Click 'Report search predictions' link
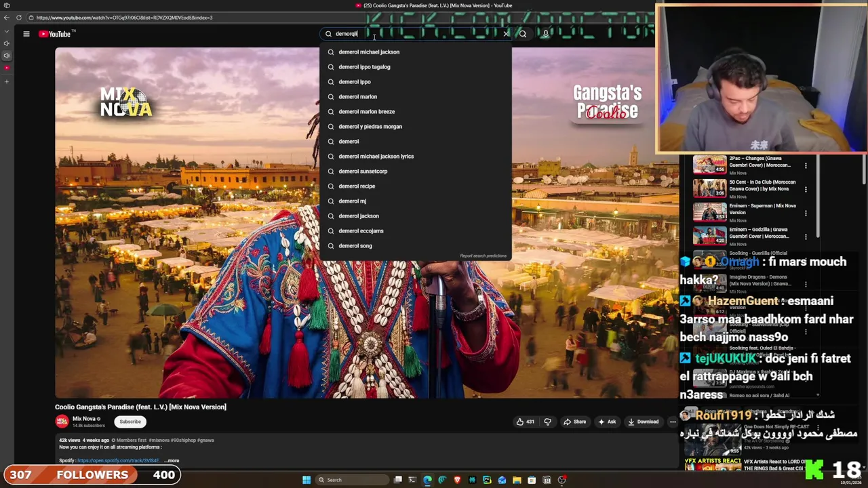This screenshot has width=868, height=488. tap(483, 256)
